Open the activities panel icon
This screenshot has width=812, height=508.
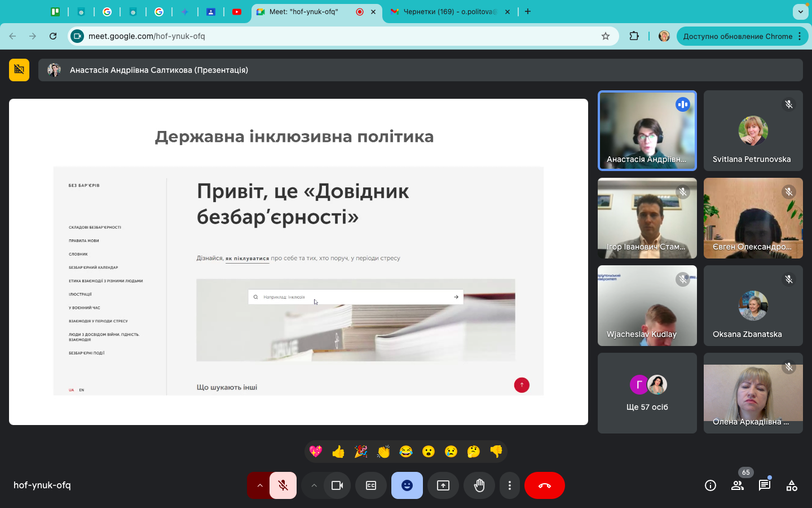[x=792, y=485]
